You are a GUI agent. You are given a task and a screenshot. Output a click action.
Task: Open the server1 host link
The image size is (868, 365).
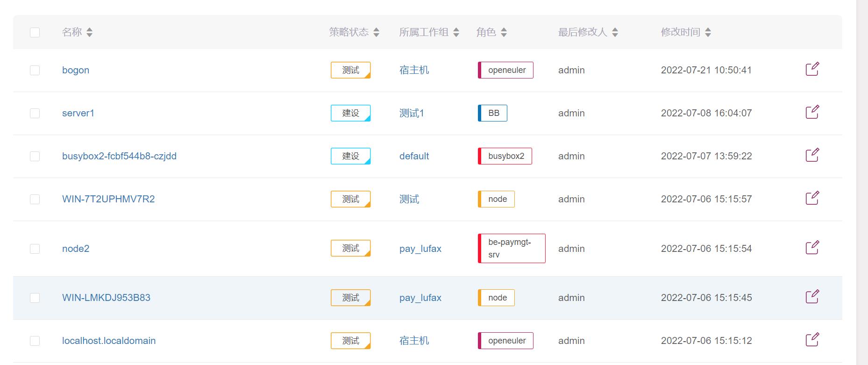[x=78, y=113]
